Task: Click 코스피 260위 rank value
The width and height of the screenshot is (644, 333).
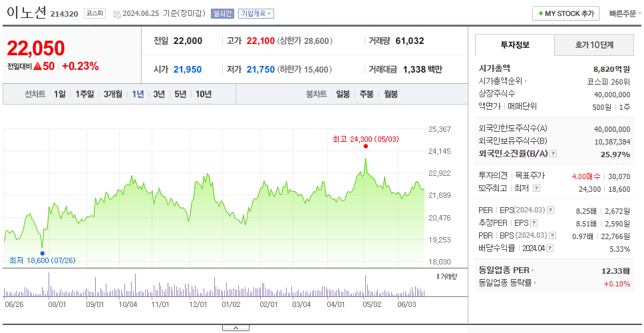Action: 609,81
